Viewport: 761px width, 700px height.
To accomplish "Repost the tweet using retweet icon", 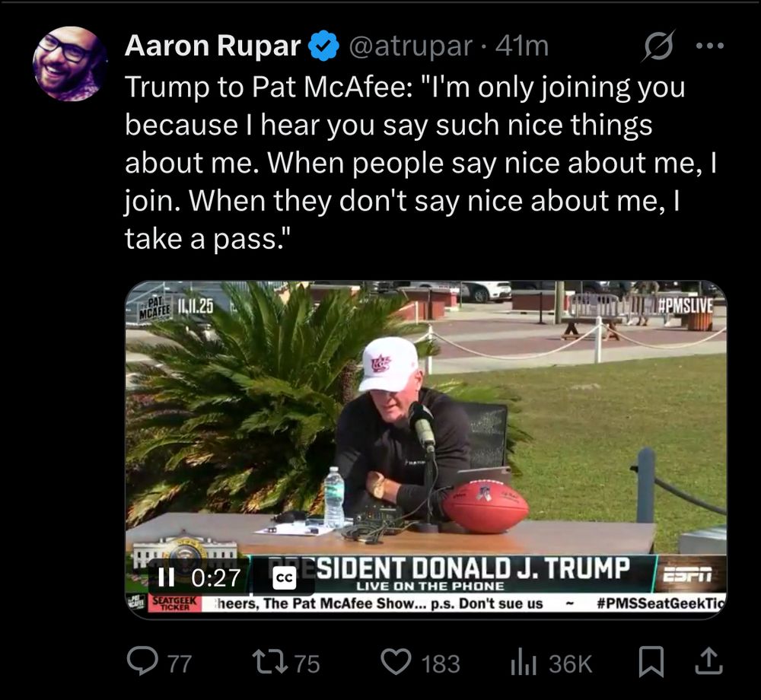I will click(270, 663).
